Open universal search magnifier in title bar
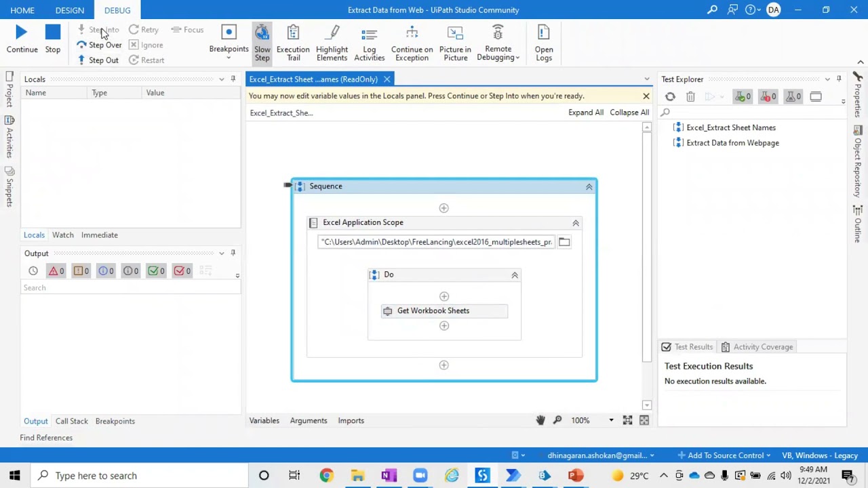The image size is (868, 488). (712, 9)
